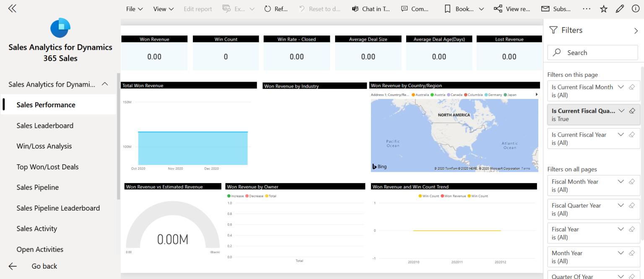This screenshot has height=279, width=644.
Task: Click Increase legend item in Owner chart
Action: click(x=235, y=196)
